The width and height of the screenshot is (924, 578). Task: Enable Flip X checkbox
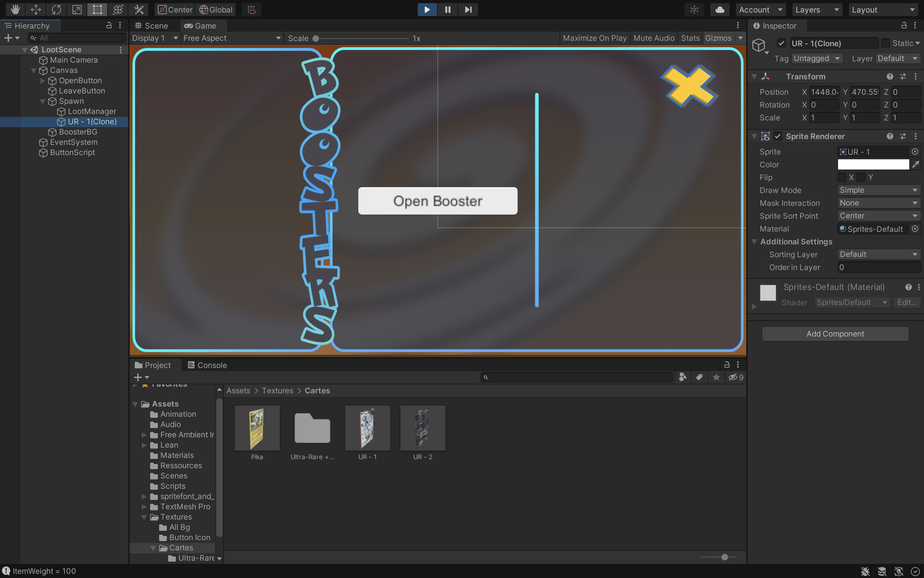842,177
